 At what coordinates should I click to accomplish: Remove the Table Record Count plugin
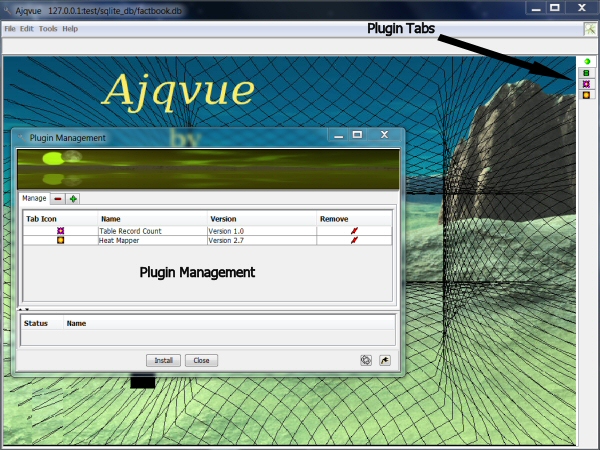point(354,231)
